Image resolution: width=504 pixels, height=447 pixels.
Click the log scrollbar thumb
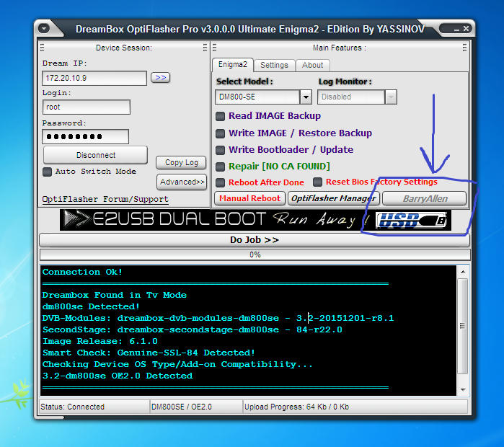(x=463, y=326)
